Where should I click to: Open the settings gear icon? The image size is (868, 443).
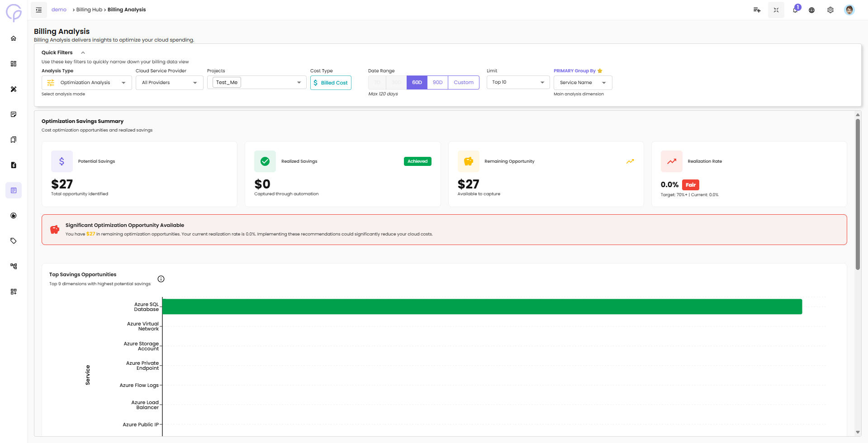pyautogui.click(x=830, y=10)
